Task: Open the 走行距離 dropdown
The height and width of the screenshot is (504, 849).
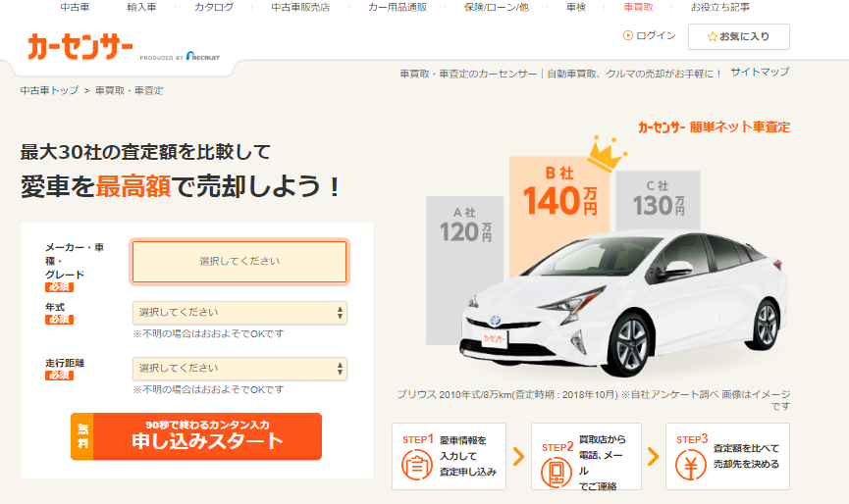Action: point(239,369)
